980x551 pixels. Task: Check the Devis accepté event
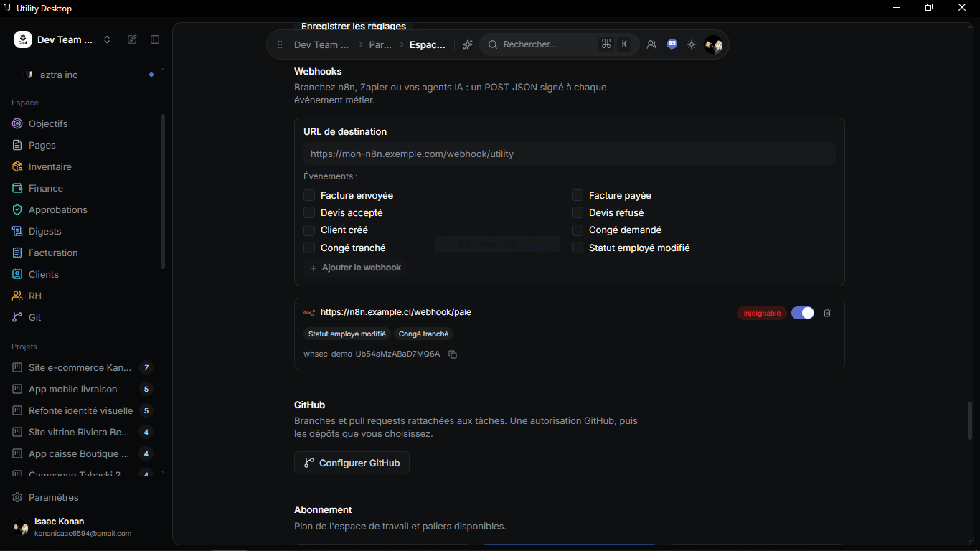pyautogui.click(x=309, y=212)
